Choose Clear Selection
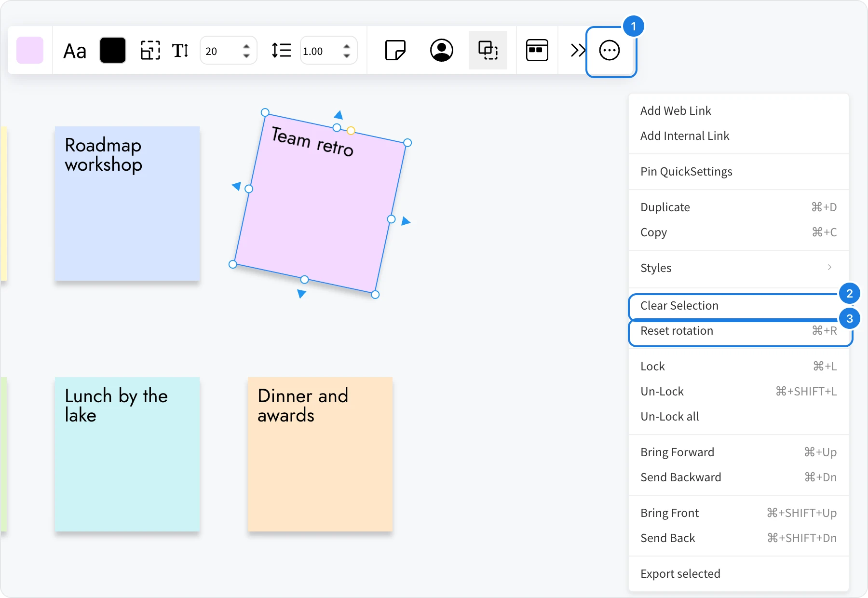 click(739, 306)
